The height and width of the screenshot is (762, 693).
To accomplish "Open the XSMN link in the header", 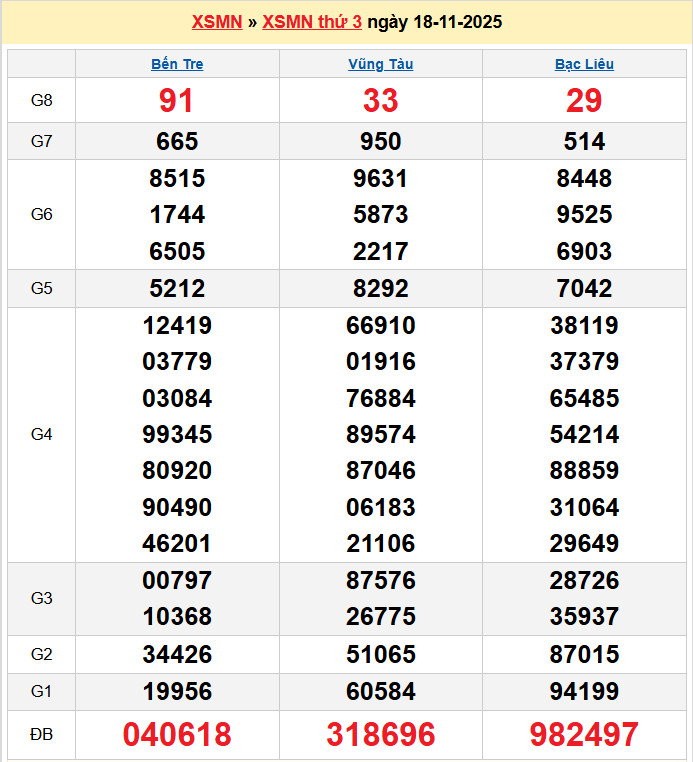I will pos(216,22).
